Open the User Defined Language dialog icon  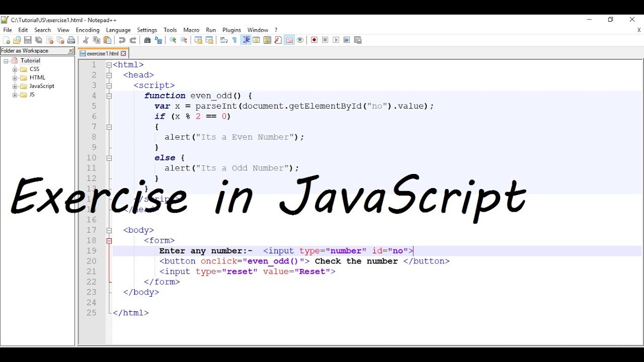256,40
